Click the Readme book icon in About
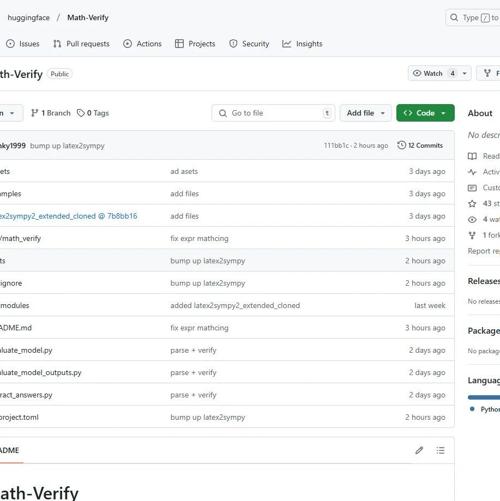 click(x=472, y=156)
